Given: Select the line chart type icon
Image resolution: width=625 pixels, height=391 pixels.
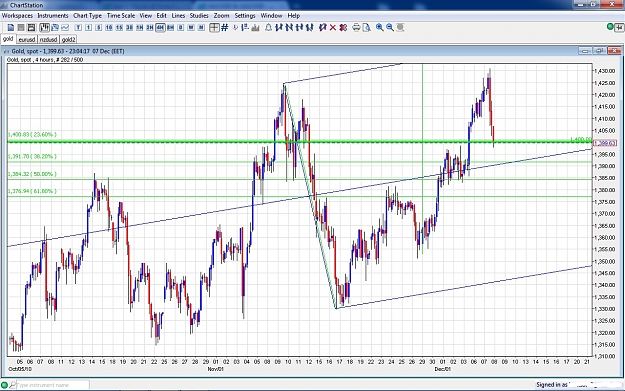Looking at the screenshot, I should click(x=65, y=28).
